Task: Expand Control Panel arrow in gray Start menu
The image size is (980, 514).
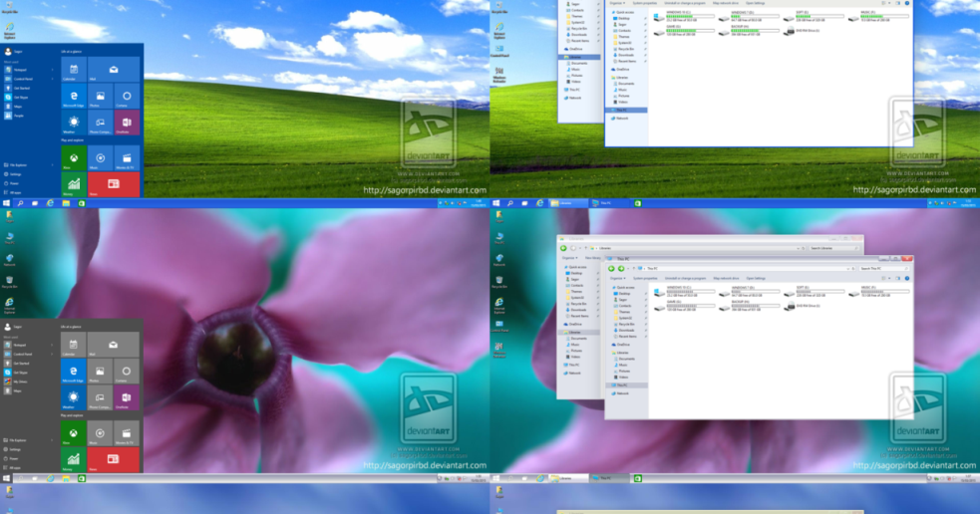Action: click(53, 354)
